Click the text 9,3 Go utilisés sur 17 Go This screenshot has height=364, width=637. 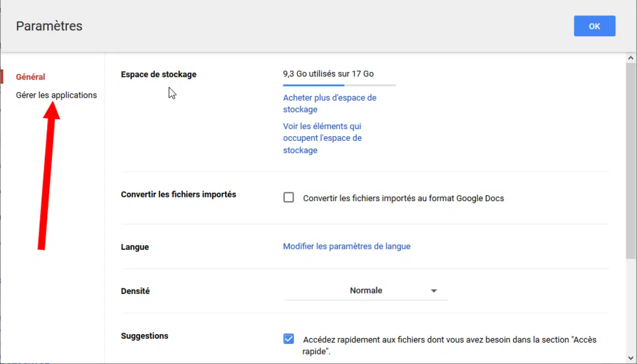pos(329,74)
